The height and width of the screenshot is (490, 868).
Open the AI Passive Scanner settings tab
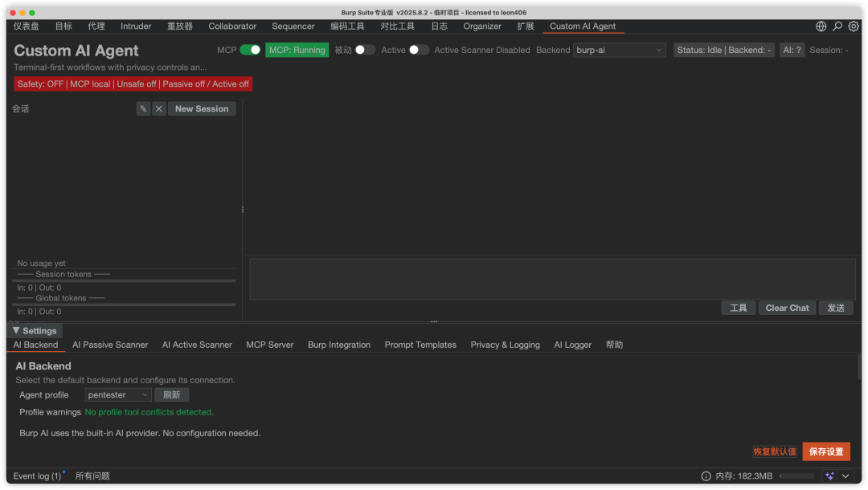[110, 345]
